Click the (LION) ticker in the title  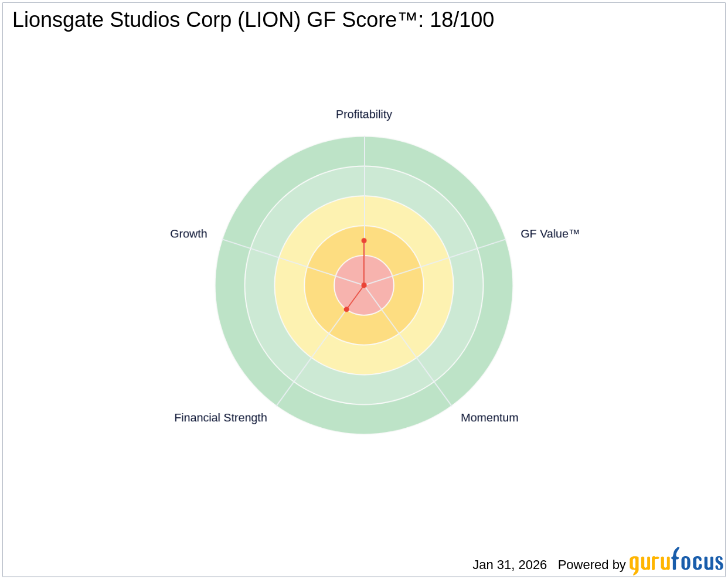click(270, 20)
